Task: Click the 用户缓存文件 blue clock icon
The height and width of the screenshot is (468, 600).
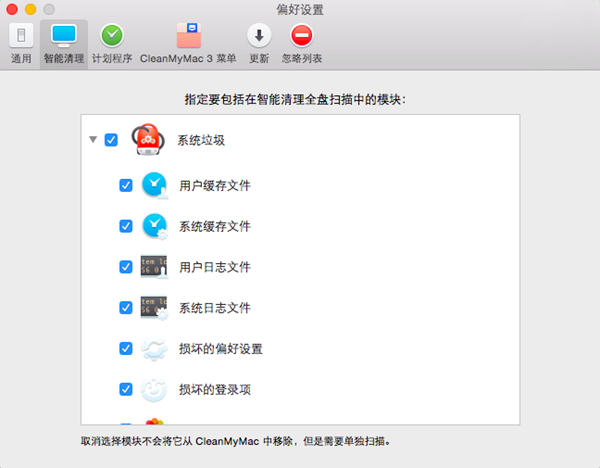Action: [x=155, y=186]
